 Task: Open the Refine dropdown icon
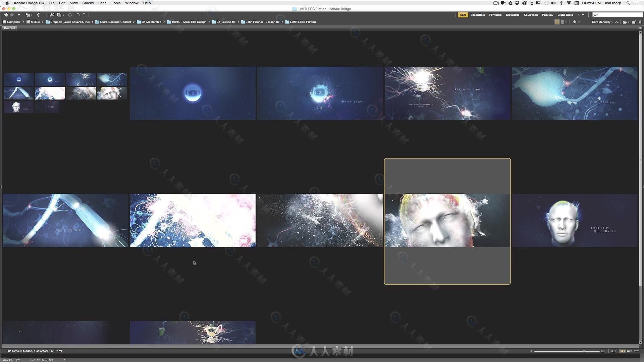coord(61,15)
